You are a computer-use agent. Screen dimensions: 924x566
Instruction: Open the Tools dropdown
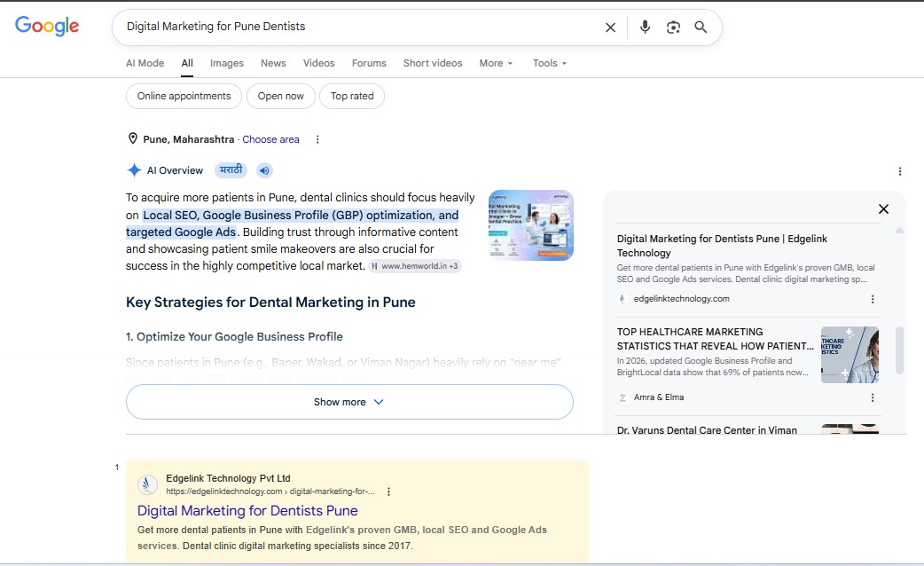click(550, 63)
